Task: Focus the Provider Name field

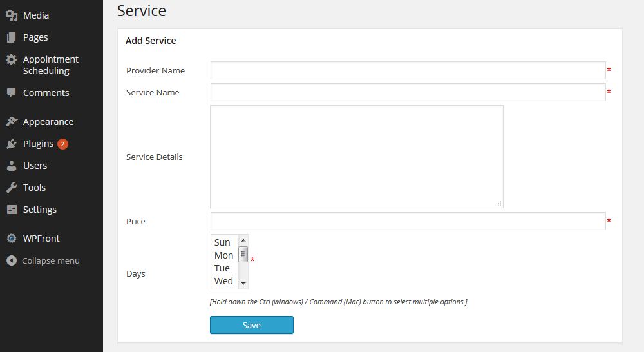Action: [408, 70]
